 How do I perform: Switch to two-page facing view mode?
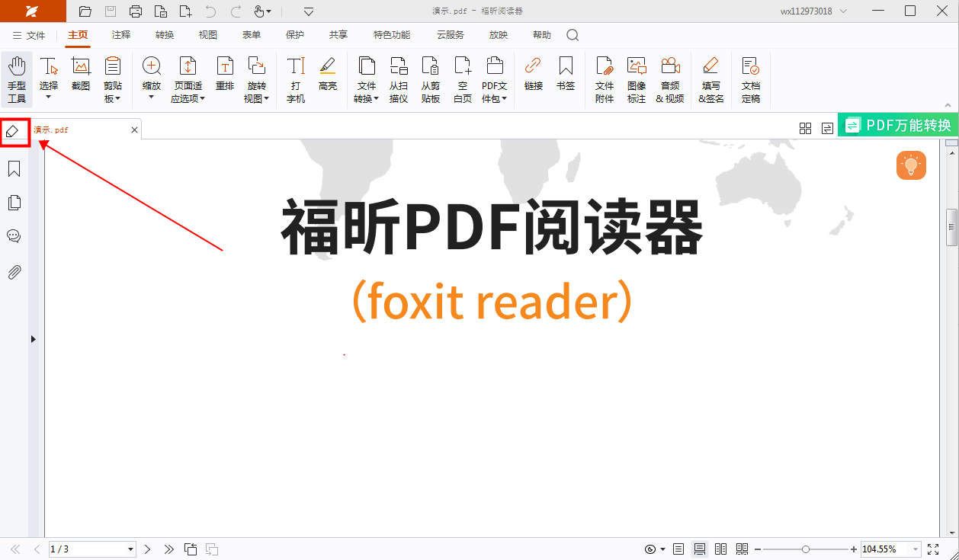[720, 549]
